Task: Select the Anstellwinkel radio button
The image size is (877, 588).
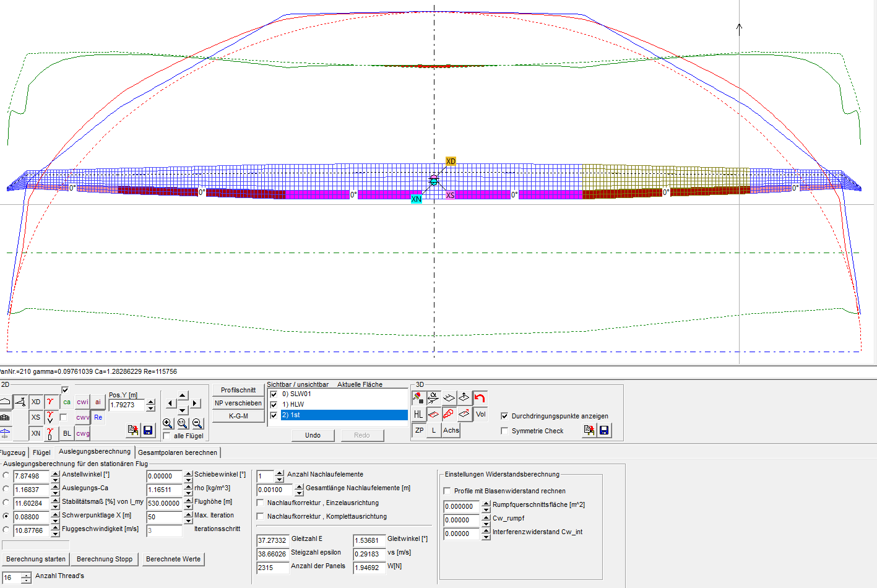Action: tap(6, 475)
